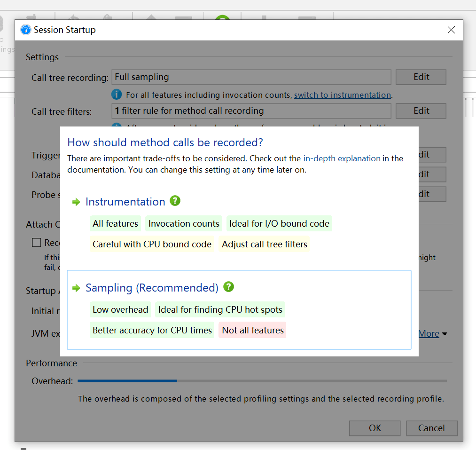Click the 'Full sampling' call tree recording field

pos(251,77)
